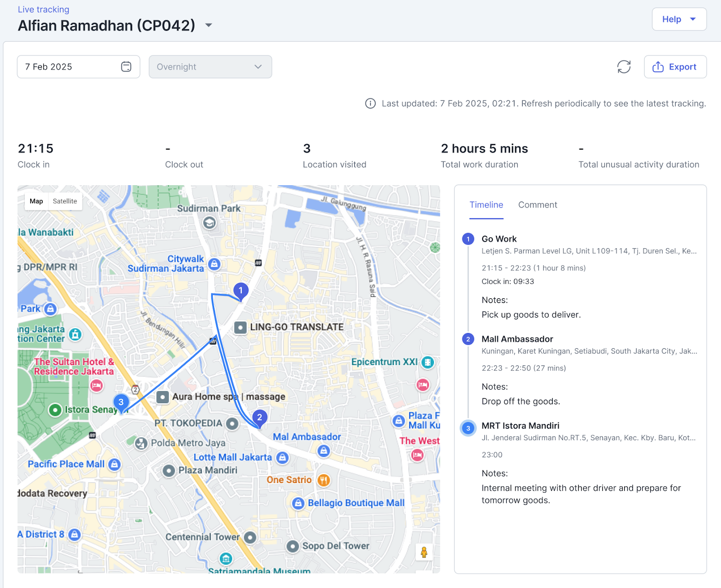The width and height of the screenshot is (721, 588).
Task: Select map pin number 1
Action: click(241, 291)
